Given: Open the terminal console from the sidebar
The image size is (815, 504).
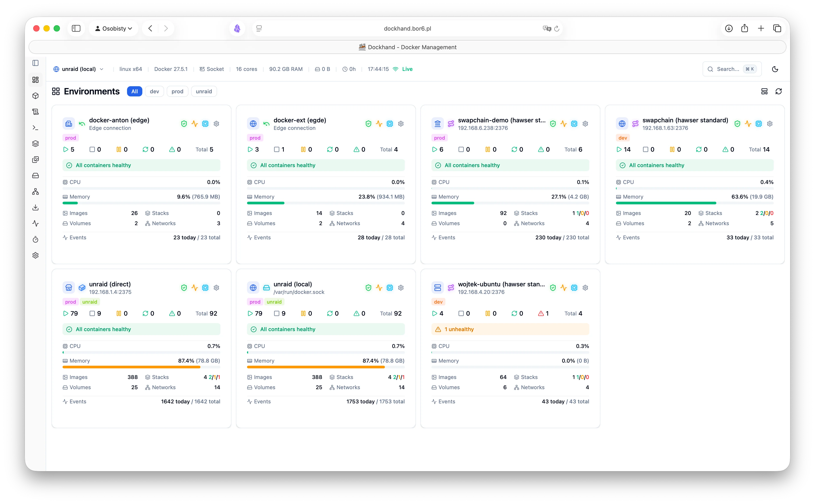Looking at the screenshot, I should 36,128.
